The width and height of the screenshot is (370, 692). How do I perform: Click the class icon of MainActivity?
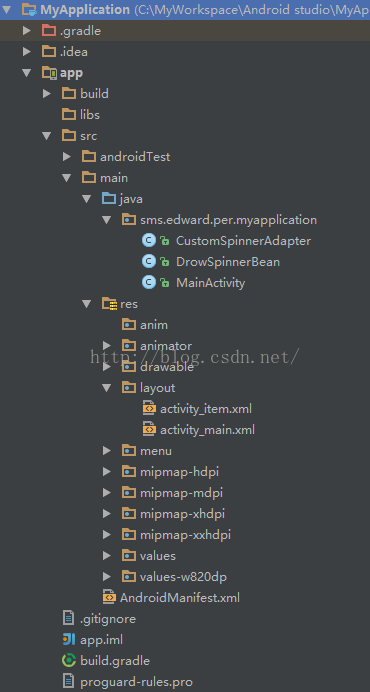149,282
